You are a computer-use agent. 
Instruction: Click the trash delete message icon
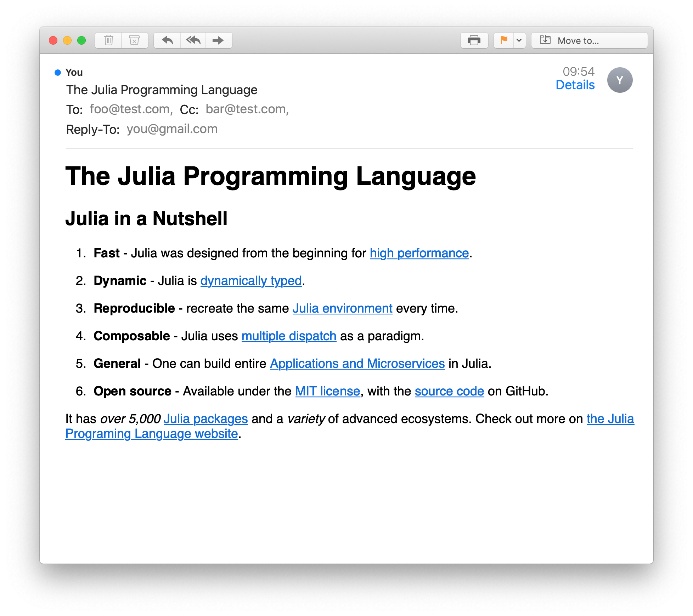click(109, 40)
